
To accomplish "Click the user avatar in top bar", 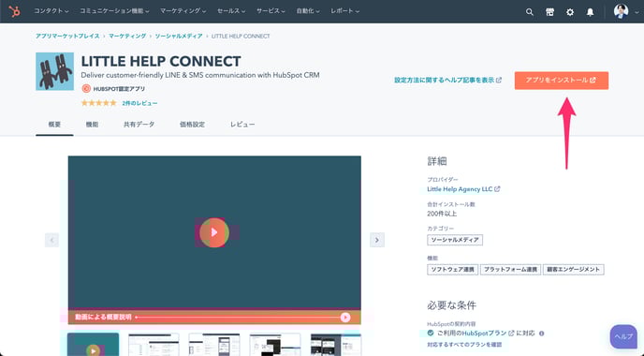I will point(621,11).
